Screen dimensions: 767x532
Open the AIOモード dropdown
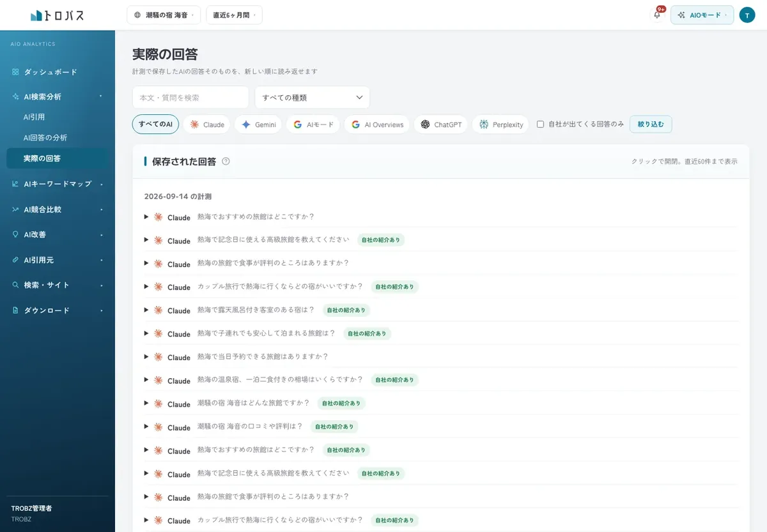[x=702, y=15]
